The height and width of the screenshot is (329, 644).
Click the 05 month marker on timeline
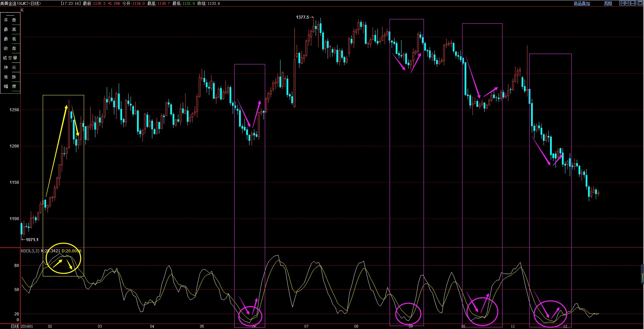(x=202, y=327)
